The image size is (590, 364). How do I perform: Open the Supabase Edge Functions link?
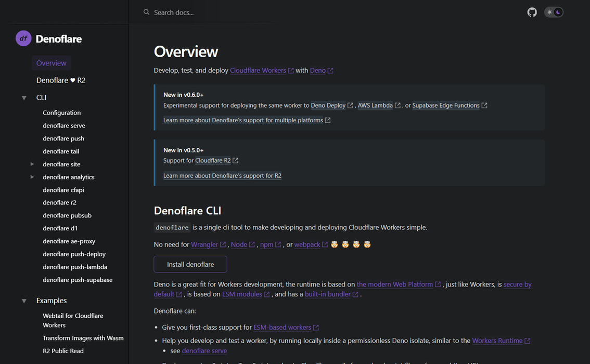point(446,105)
